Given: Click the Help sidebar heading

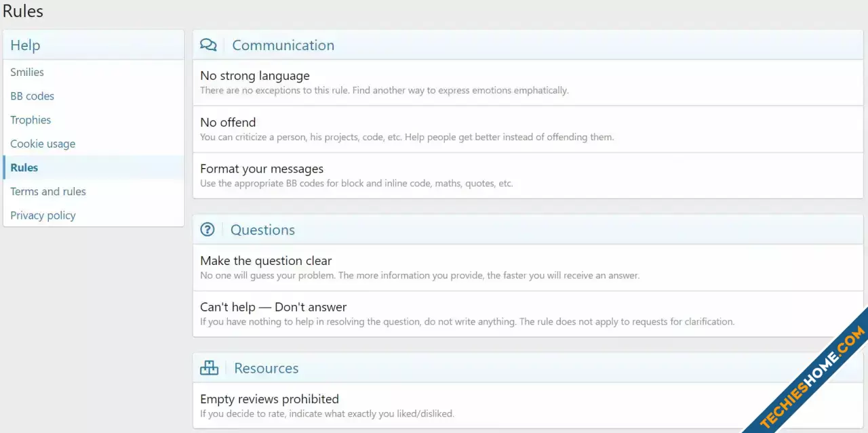Looking at the screenshot, I should tap(25, 45).
